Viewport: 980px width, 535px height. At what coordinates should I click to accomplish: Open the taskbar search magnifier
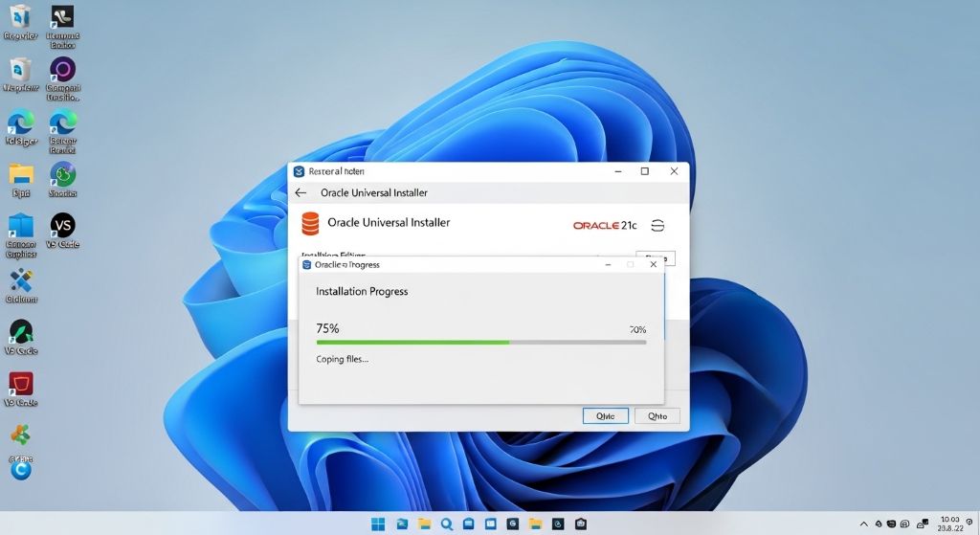click(447, 524)
